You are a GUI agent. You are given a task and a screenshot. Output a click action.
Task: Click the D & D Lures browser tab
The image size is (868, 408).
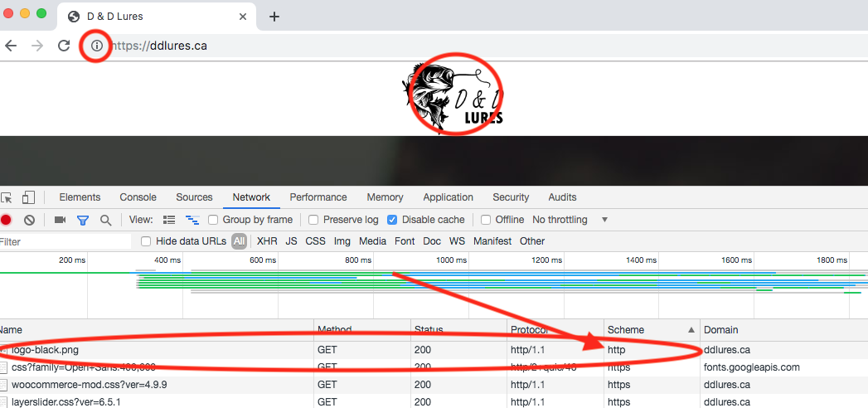[x=157, y=17]
